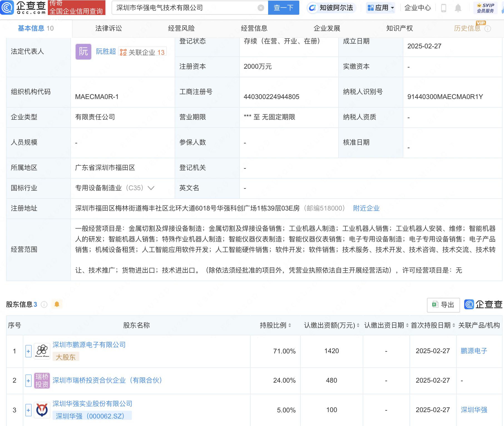Open the 历史信息 VIP tab
Image resolution: width=504 pixels, height=426 pixels.
point(467,28)
